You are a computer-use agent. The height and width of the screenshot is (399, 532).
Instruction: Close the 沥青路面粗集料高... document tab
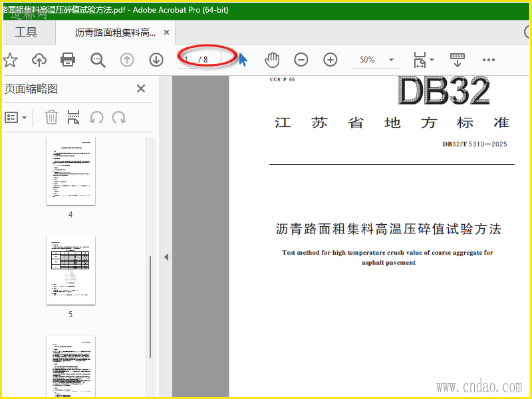click(167, 32)
